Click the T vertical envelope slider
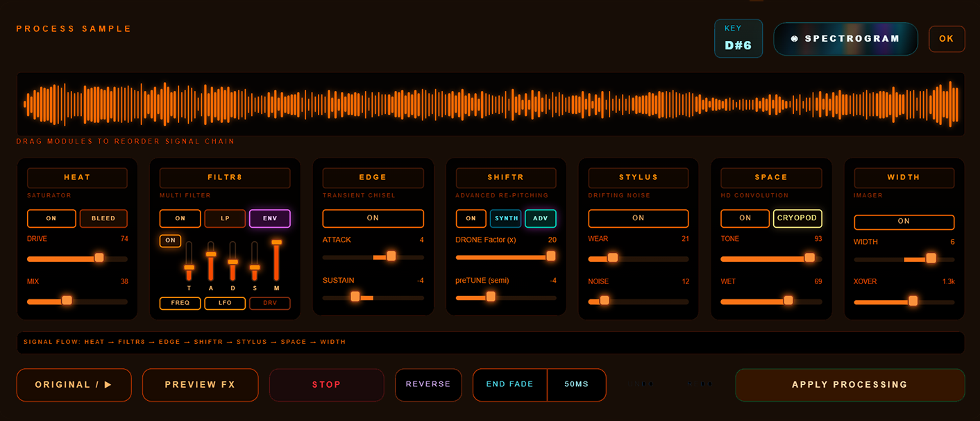 coord(189,261)
